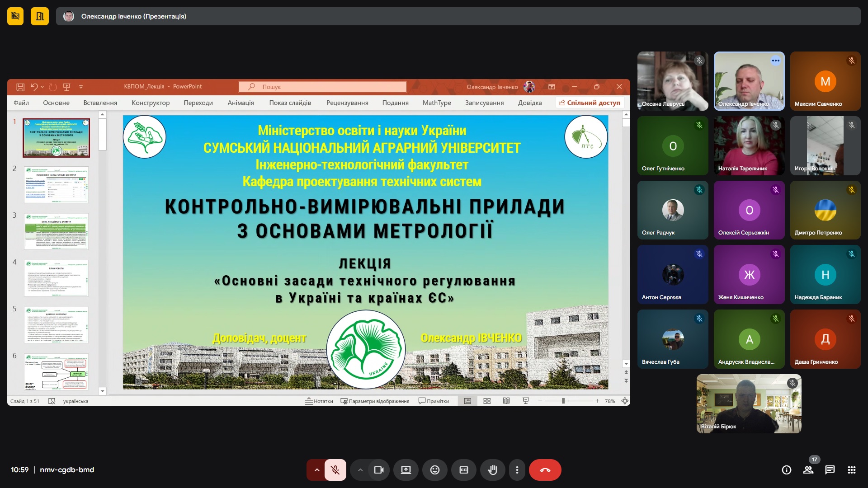Unmute the microphone
Viewport: 868px width, 488px height.
pyautogui.click(x=335, y=470)
